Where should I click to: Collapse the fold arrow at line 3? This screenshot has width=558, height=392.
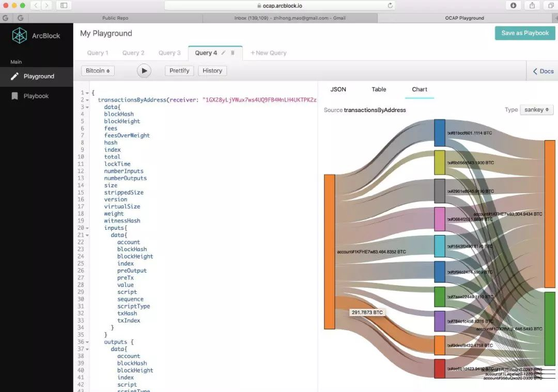pyautogui.click(x=87, y=107)
